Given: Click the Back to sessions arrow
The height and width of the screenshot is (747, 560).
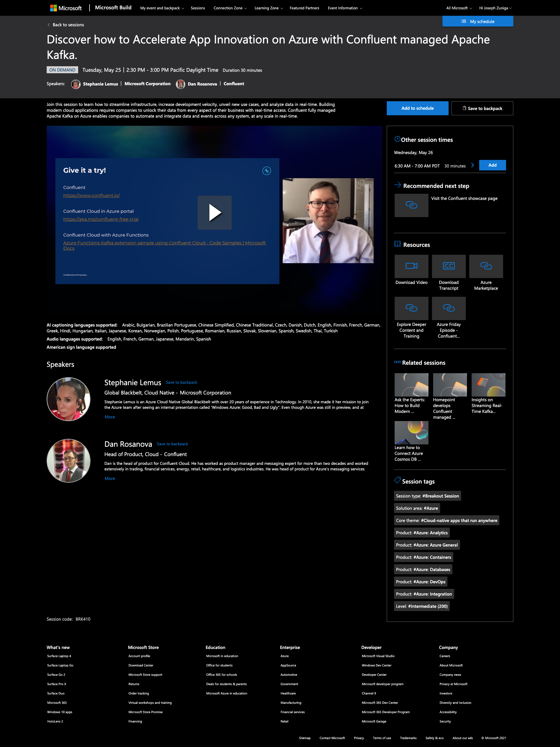Looking at the screenshot, I should 49,25.
